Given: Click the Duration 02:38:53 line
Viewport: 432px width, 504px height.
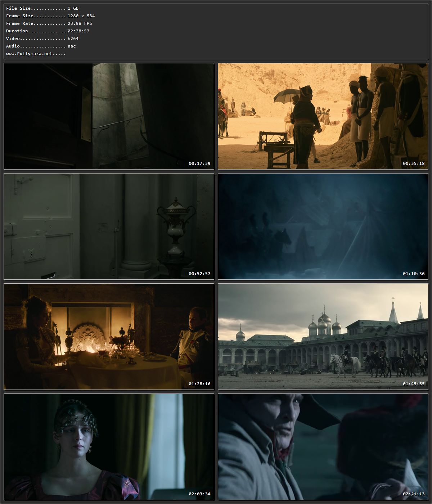Looking at the screenshot, I should pyautogui.click(x=48, y=31).
